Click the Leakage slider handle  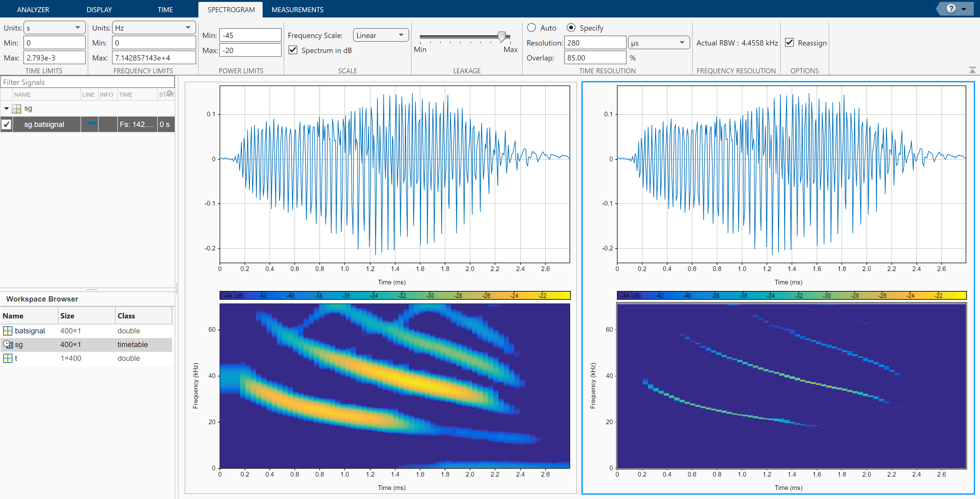502,36
